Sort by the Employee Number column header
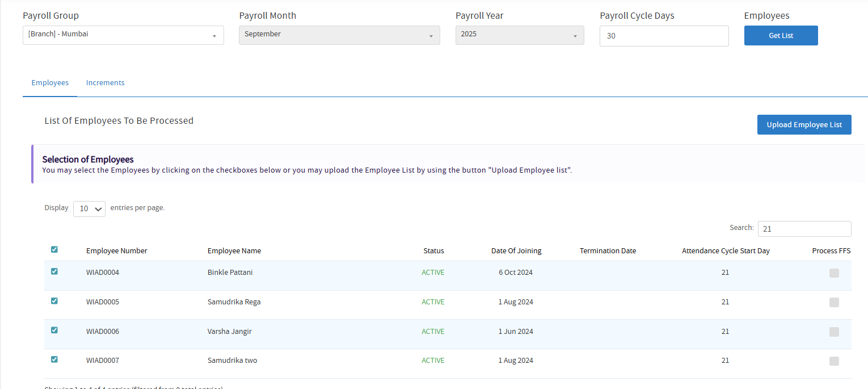The width and height of the screenshot is (868, 389). (x=117, y=251)
